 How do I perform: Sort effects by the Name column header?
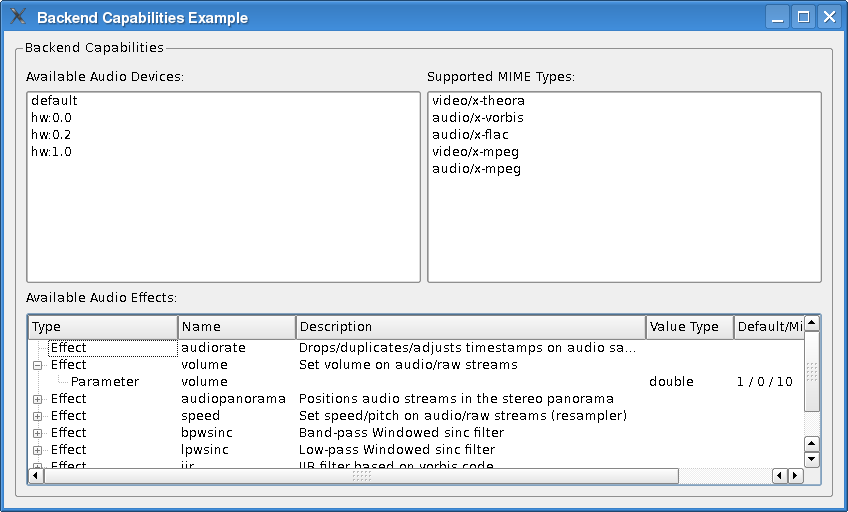click(x=236, y=327)
